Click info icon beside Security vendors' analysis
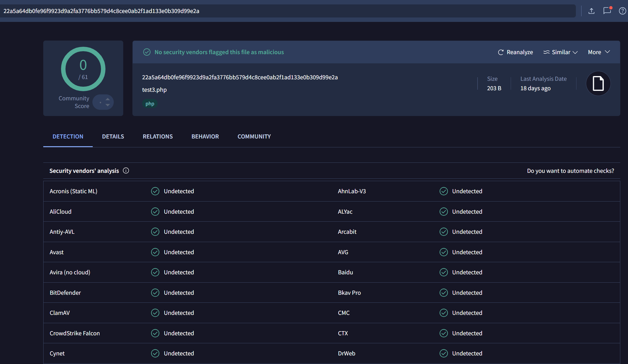The width and height of the screenshot is (628, 364). [126, 171]
